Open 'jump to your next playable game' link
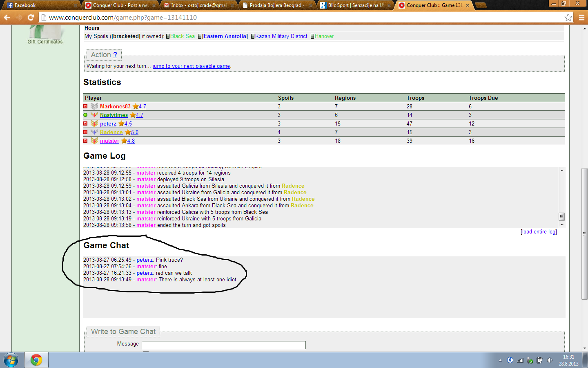This screenshot has width=588, height=368. [191, 66]
